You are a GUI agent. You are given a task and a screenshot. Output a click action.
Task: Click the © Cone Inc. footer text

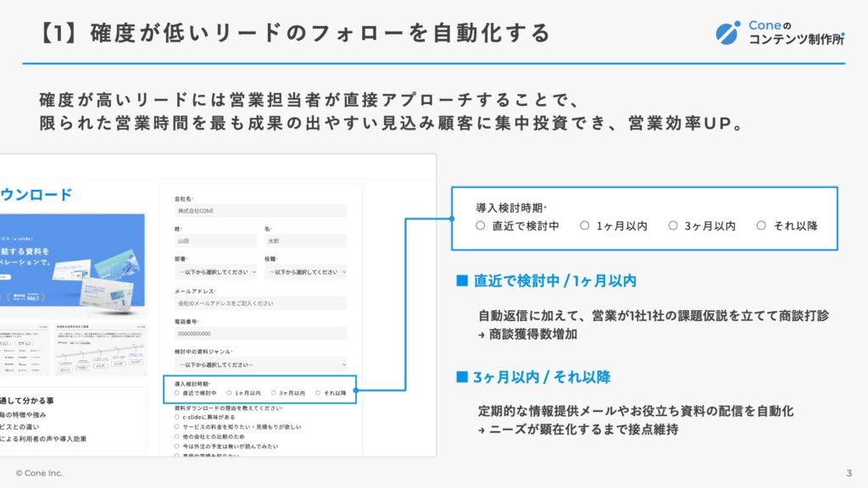[39, 473]
